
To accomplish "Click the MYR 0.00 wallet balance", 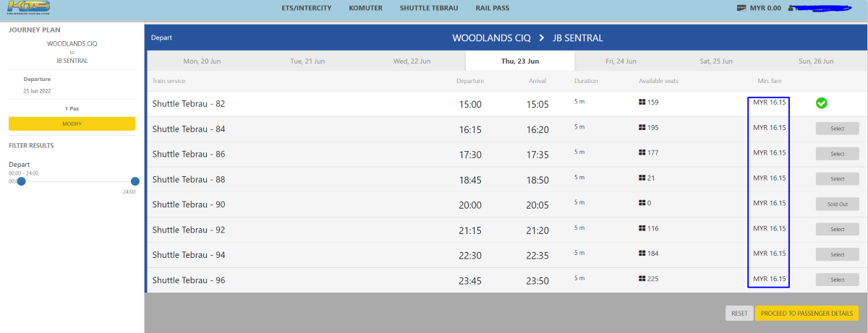I will pyautogui.click(x=766, y=8).
